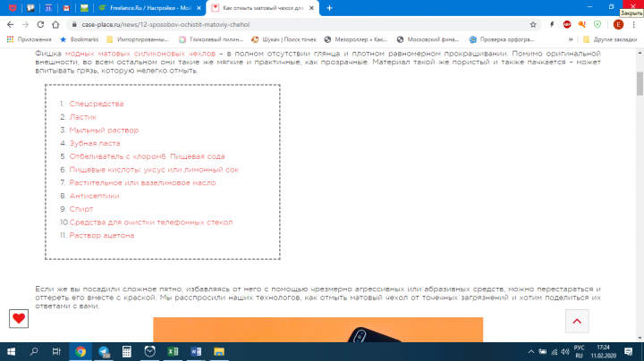Open the AdBlock extension icon
This screenshot has height=361, width=644.
[x=567, y=25]
